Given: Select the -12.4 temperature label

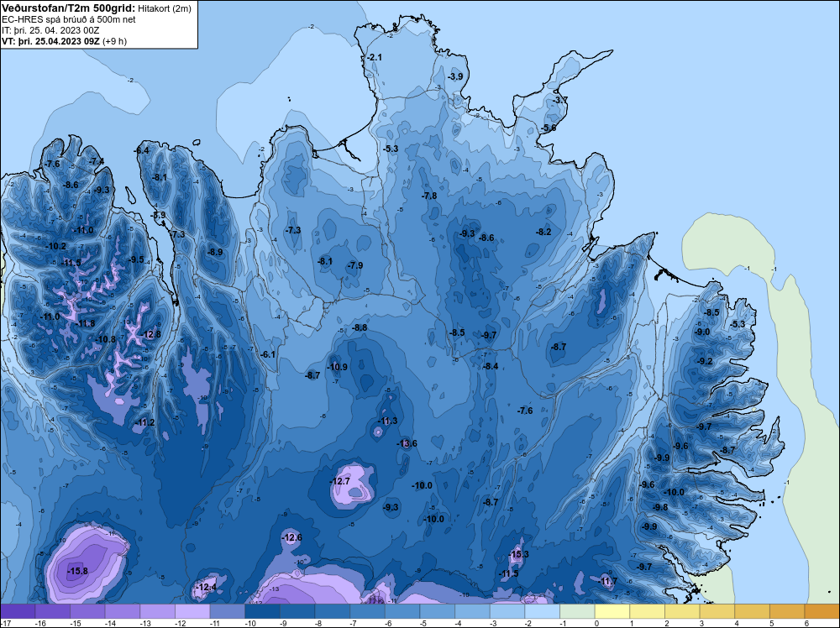Looking at the screenshot, I should (x=207, y=588).
